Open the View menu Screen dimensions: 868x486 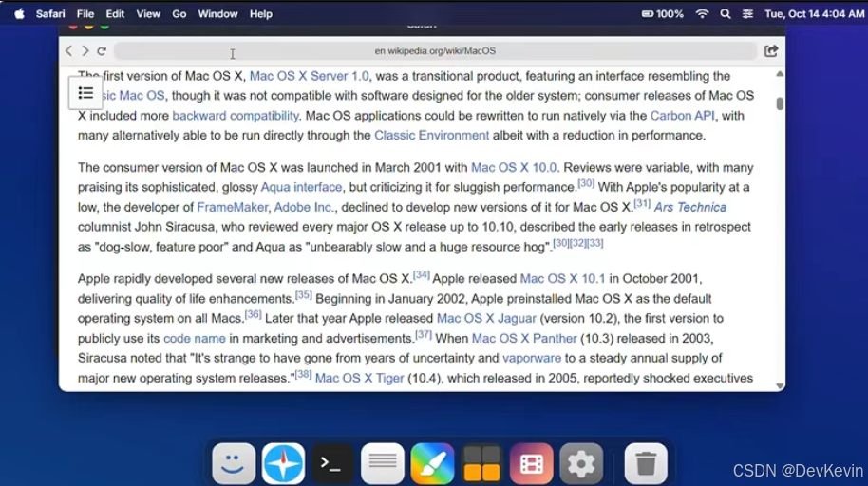coord(148,14)
